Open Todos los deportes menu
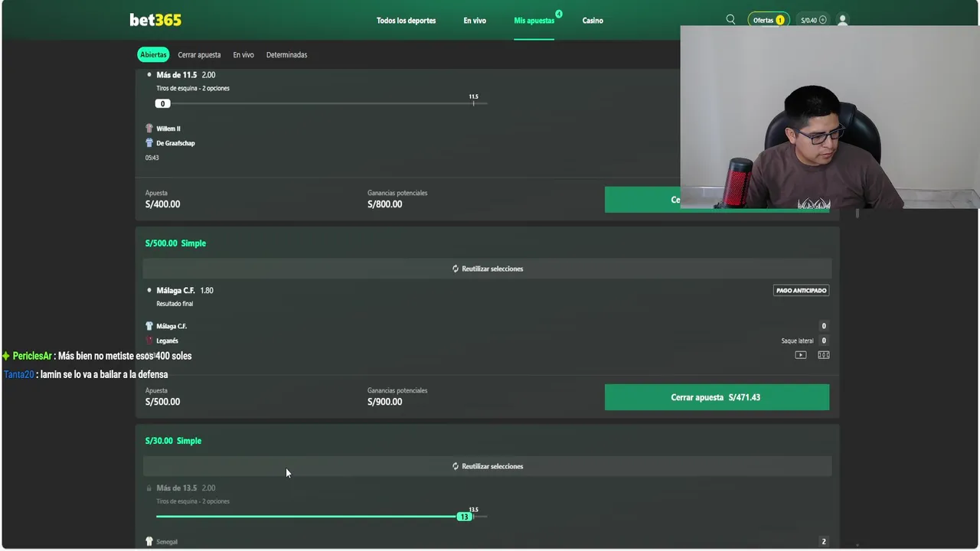This screenshot has height=551, width=980. (x=406, y=21)
